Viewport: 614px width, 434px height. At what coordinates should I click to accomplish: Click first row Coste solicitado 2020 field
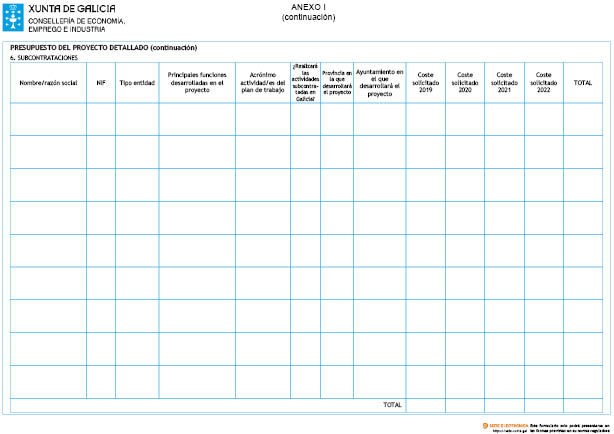pyautogui.click(x=464, y=119)
